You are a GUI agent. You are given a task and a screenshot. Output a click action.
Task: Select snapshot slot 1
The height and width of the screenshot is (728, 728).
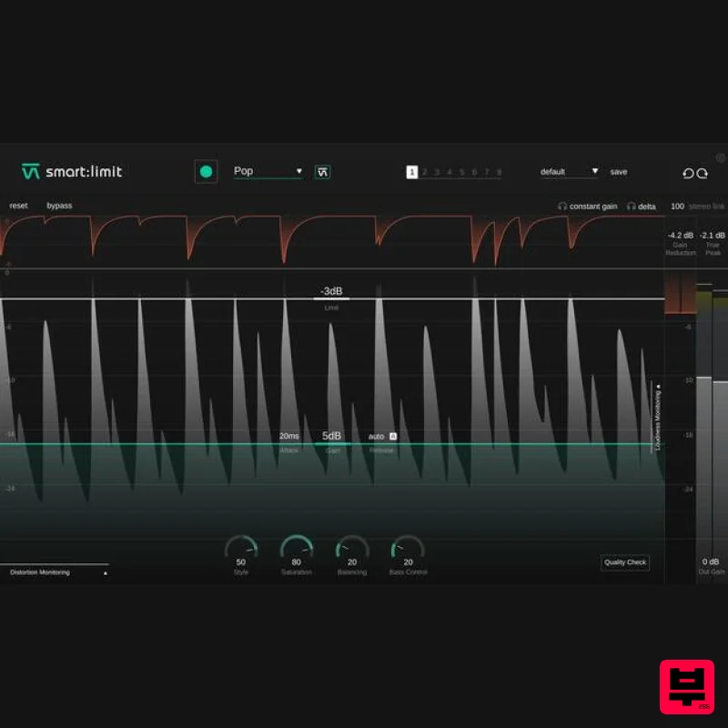click(x=412, y=171)
